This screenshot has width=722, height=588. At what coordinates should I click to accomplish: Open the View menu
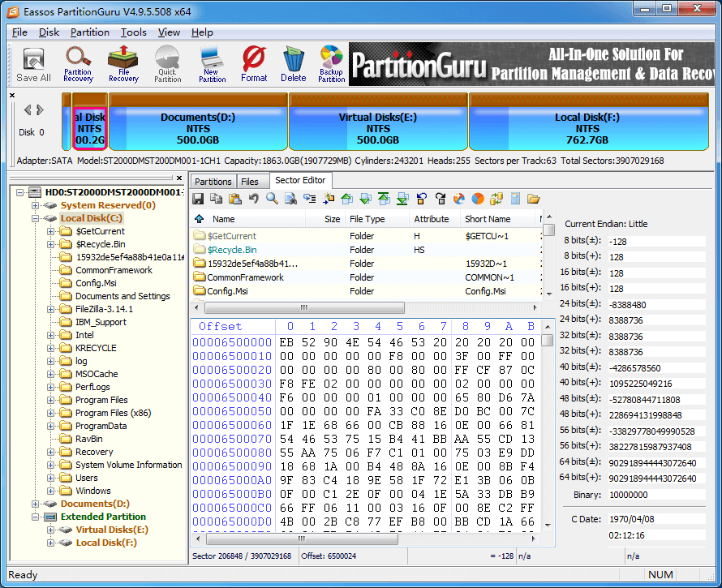(x=169, y=32)
